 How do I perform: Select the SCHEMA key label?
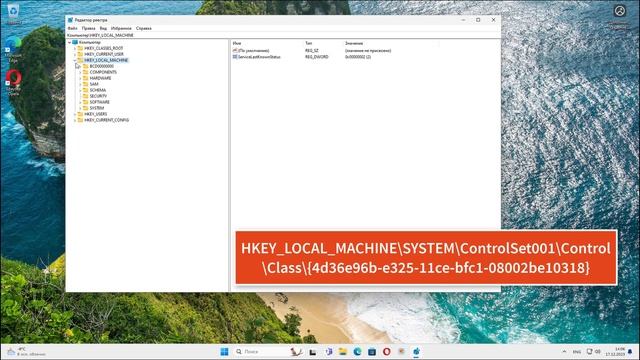(x=98, y=90)
